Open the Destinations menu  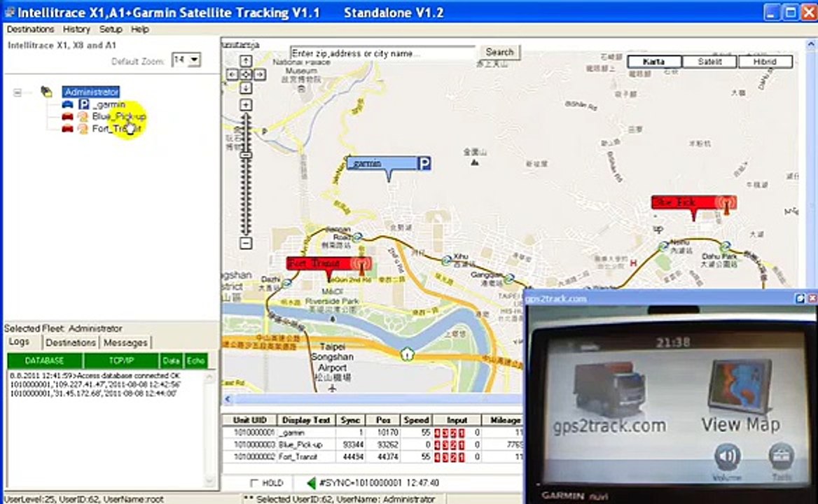click(30, 29)
